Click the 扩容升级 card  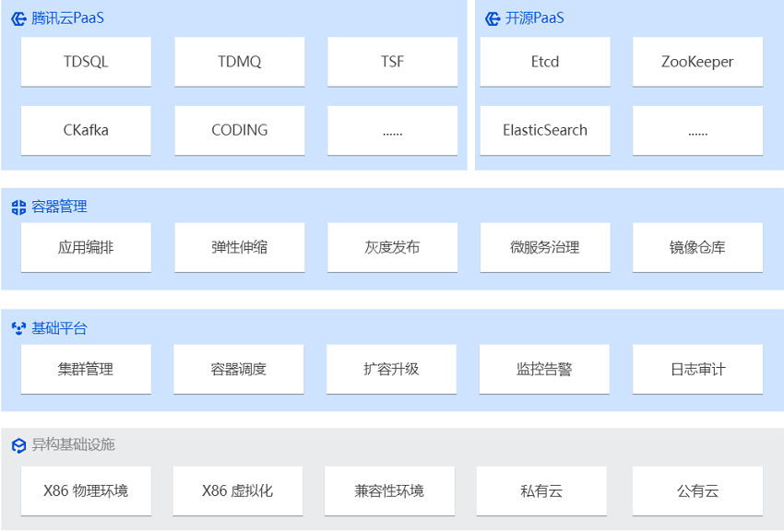point(391,369)
